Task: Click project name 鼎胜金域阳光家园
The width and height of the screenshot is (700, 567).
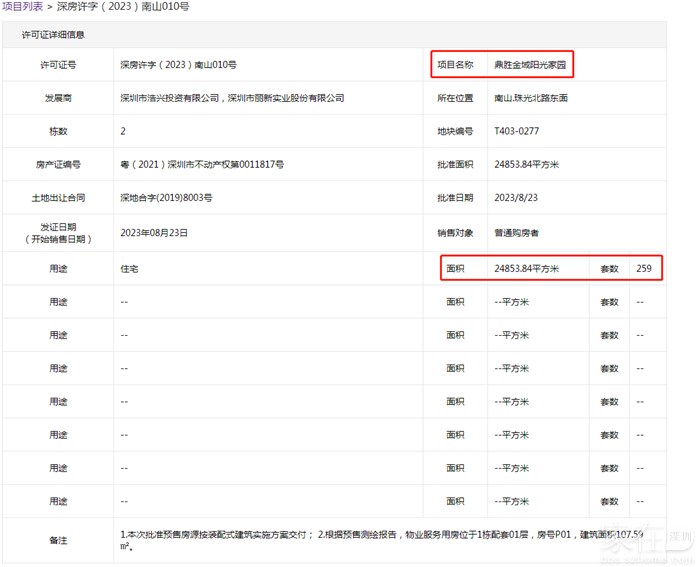Action: click(530, 65)
